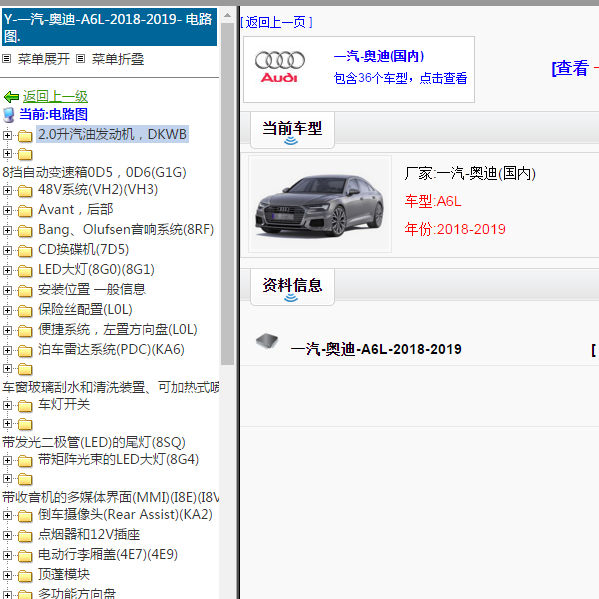Click the 当前:电路图 heading text

click(53, 115)
